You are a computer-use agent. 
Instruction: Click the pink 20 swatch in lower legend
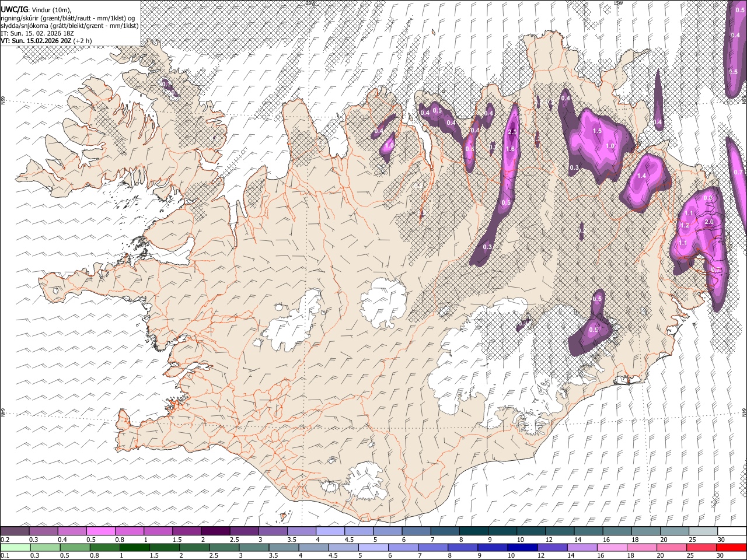click(x=672, y=547)
